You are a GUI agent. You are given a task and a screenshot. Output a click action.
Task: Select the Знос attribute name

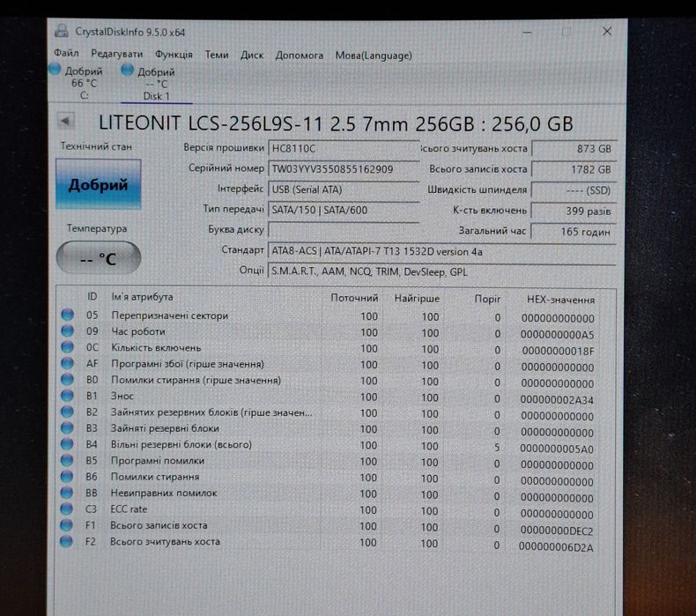coord(122,396)
